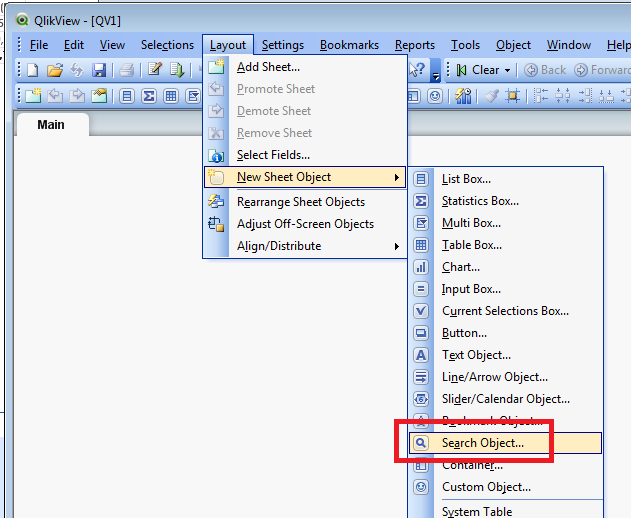Open the Reports menu
Viewport: 631px width, 518px height.
pyautogui.click(x=414, y=45)
